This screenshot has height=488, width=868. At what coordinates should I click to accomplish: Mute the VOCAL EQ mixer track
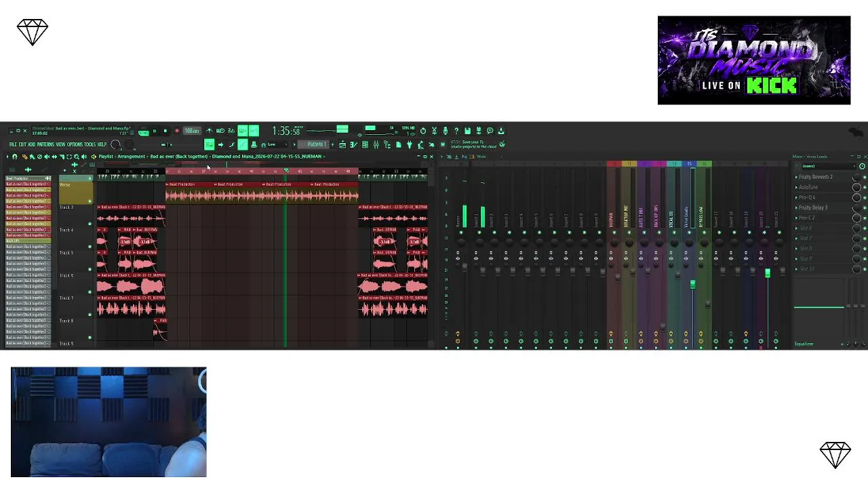(x=674, y=232)
